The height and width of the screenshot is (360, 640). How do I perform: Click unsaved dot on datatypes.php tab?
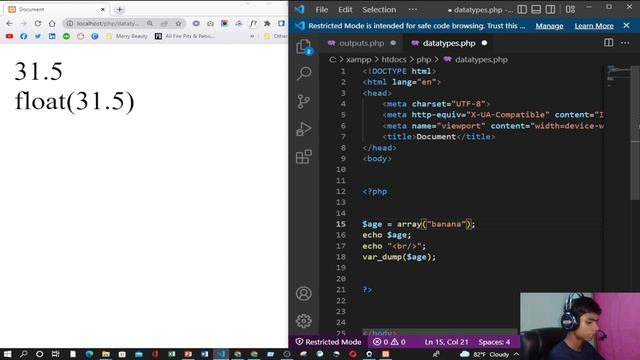484,43
